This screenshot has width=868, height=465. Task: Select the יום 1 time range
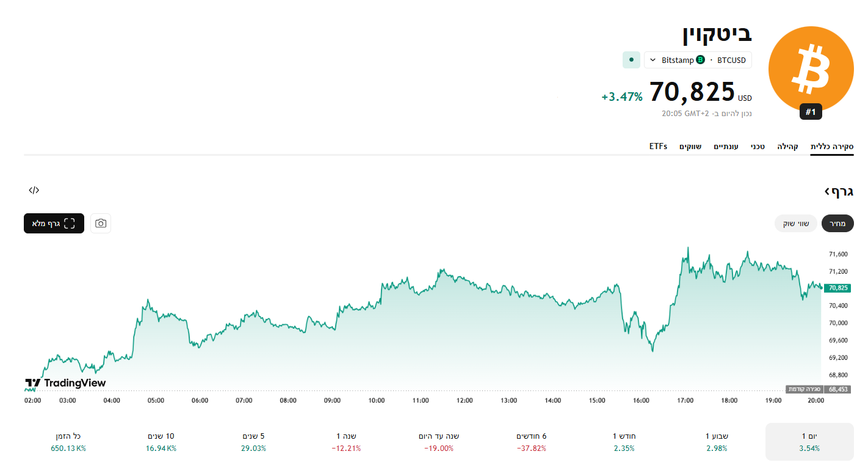(x=809, y=442)
